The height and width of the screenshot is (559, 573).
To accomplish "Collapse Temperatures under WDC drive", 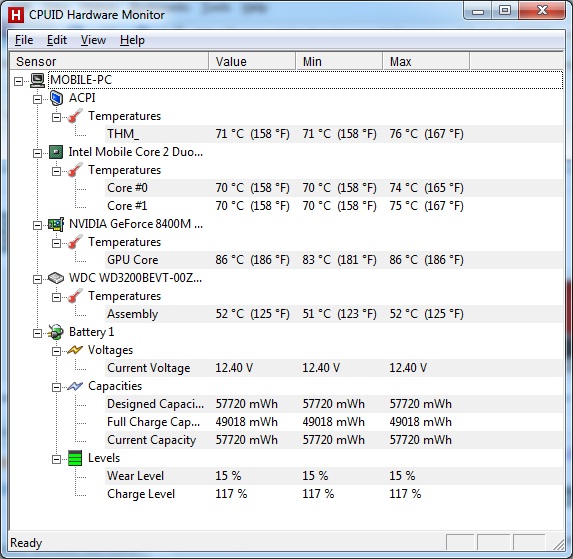I will [56, 297].
